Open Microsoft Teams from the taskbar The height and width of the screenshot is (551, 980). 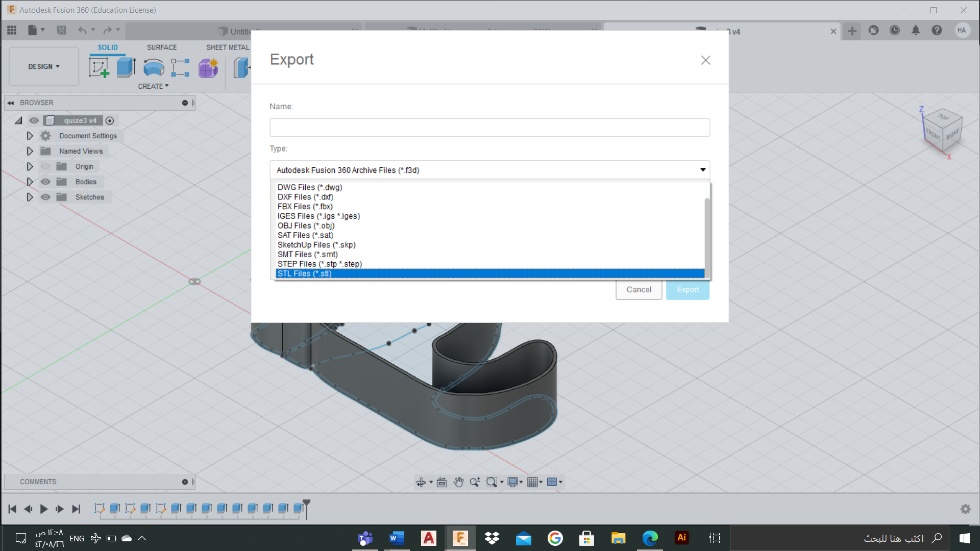[365, 538]
